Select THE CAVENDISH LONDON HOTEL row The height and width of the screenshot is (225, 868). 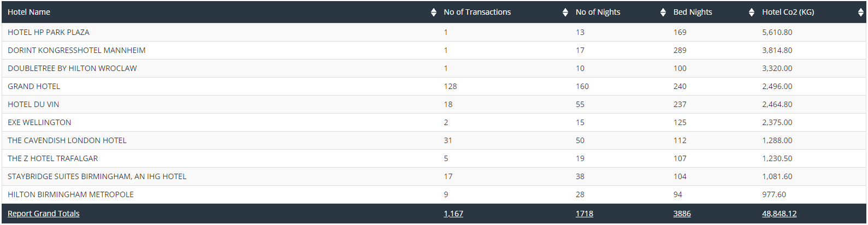[x=434, y=140]
